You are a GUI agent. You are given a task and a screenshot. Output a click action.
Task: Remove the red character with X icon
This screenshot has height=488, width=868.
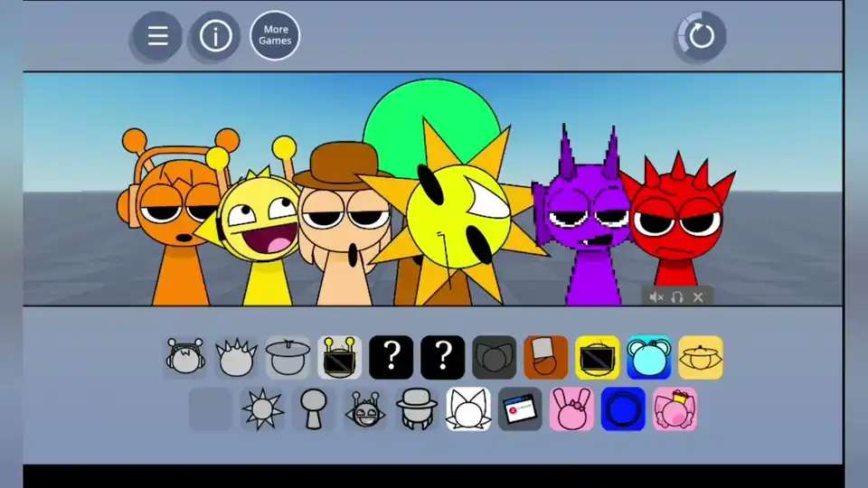click(x=698, y=297)
